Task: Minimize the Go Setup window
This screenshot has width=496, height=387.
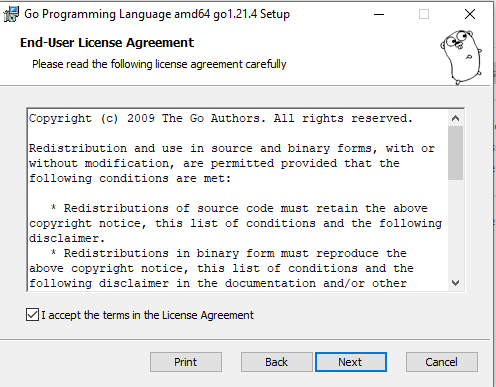Action: 379,14
